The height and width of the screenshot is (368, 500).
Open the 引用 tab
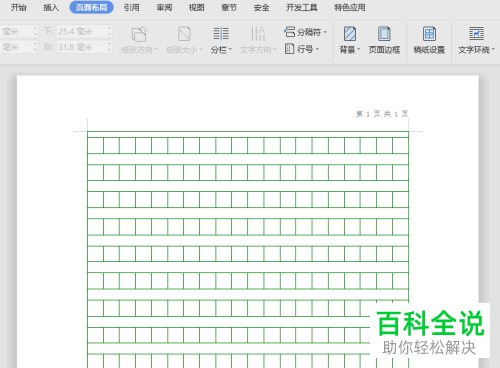point(132,7)
